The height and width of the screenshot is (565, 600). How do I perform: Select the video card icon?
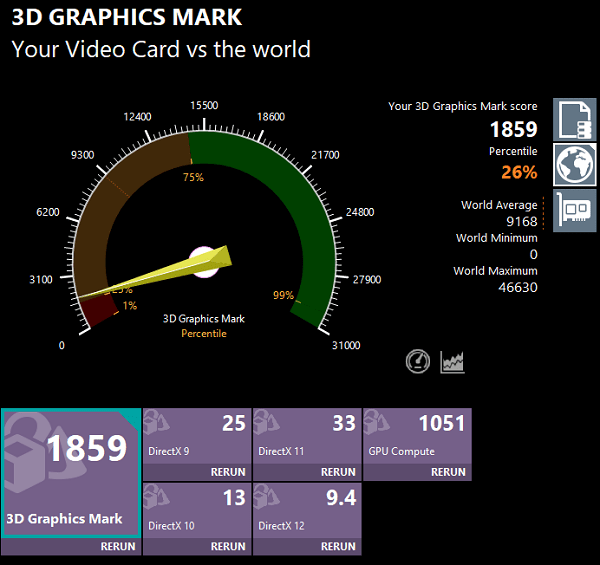(x=574, y=210)
